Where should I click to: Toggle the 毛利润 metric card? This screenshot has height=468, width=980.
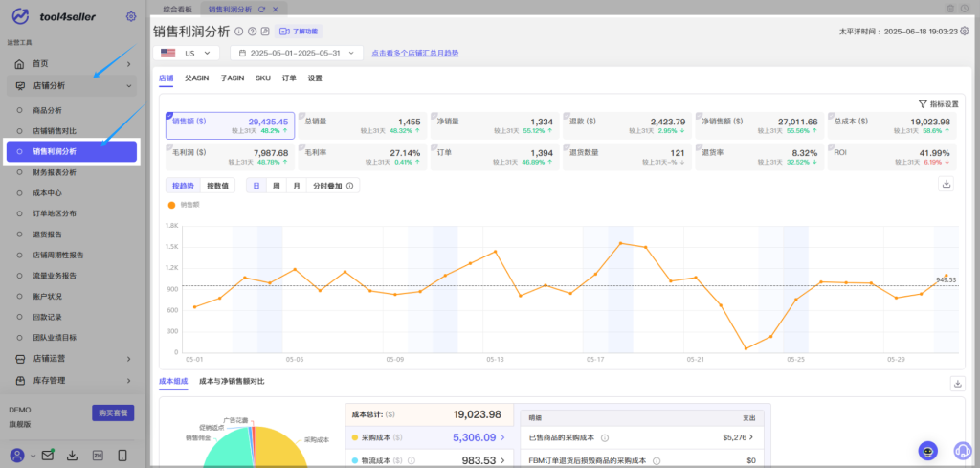(230, 158)
